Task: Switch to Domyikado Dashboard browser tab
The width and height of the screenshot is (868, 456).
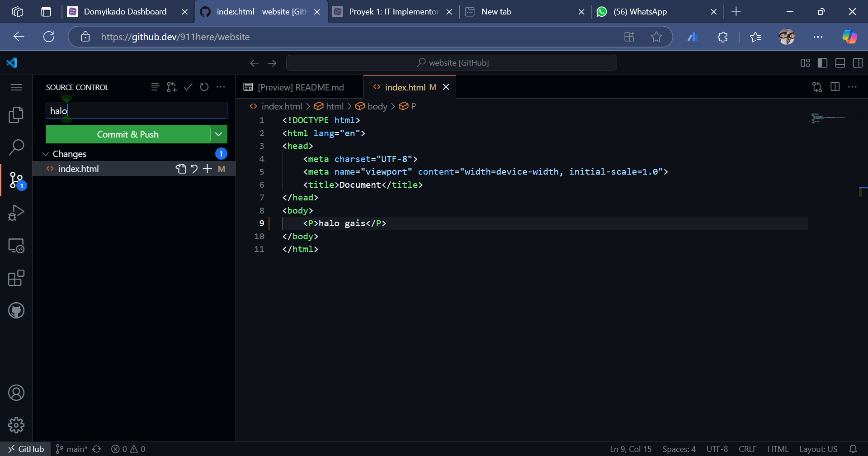Action: pos(125,12)
